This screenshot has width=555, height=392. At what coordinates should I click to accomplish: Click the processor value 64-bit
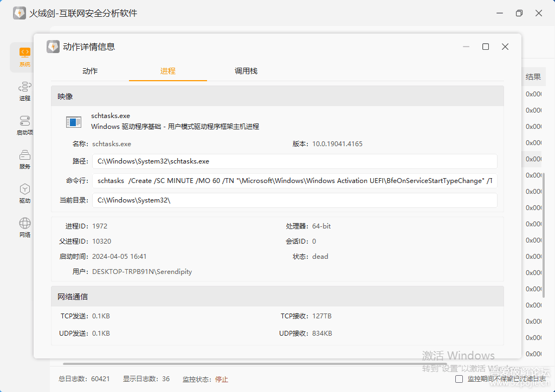tap(321, 226)
